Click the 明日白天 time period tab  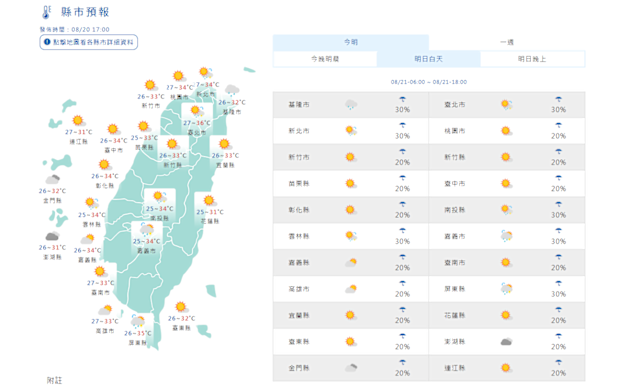[x=429, y=59]
